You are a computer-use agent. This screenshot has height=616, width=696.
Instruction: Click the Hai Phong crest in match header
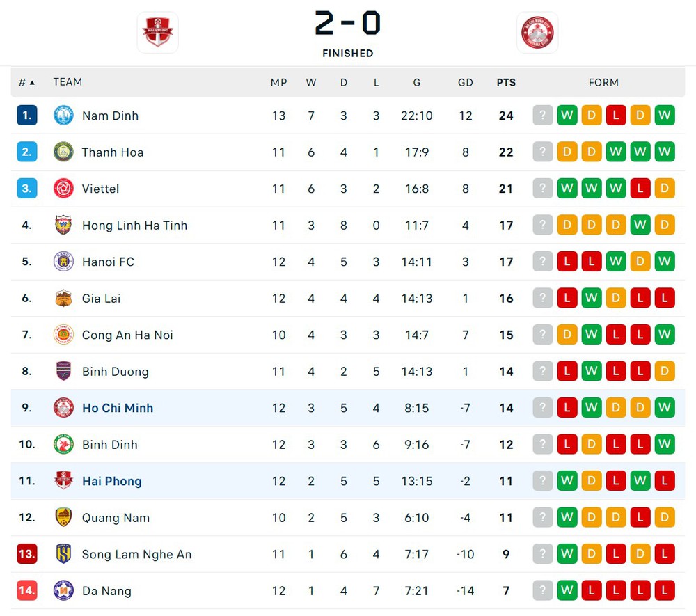point(157,32)
